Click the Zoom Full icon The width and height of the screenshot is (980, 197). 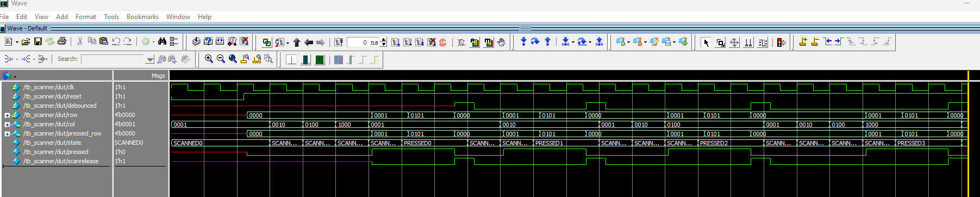click(233, 59)
